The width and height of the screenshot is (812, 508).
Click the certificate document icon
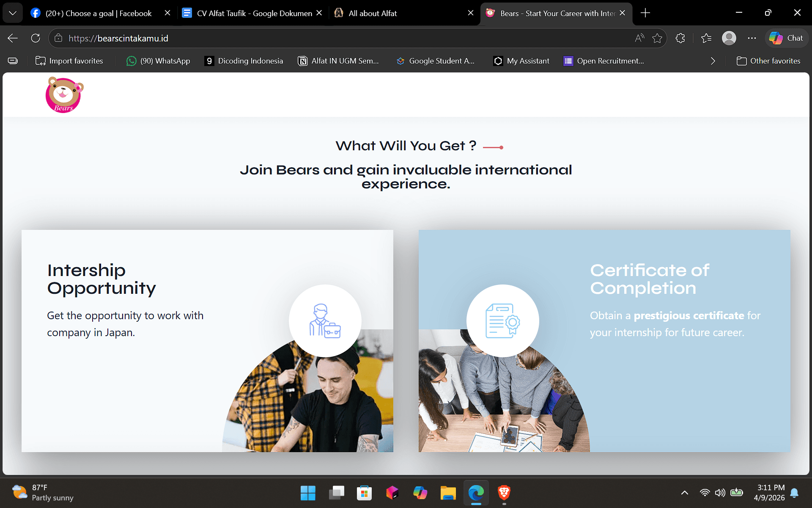502,320
